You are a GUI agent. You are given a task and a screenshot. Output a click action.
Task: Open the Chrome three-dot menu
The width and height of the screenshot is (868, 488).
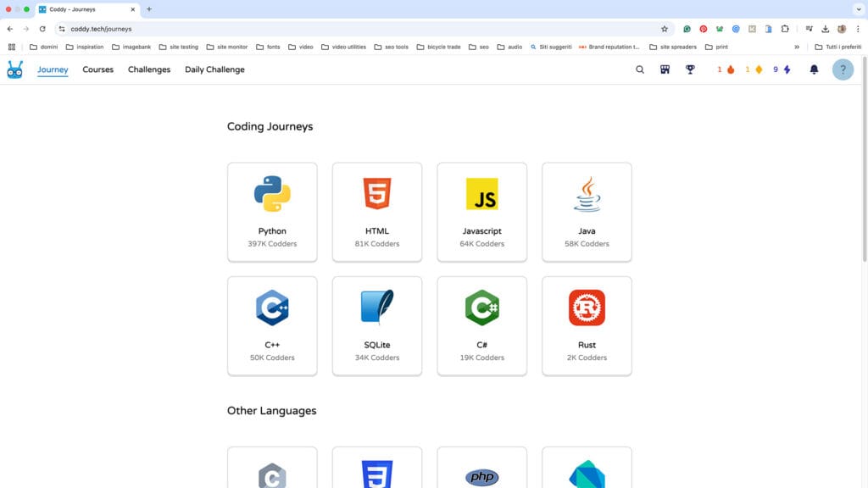tap(858, 29)
